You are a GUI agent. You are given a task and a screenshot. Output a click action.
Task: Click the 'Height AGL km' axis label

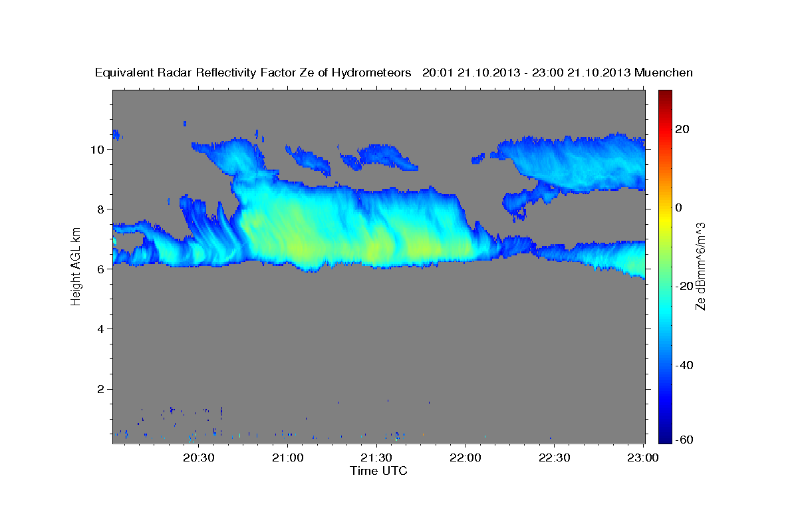(x=76, y=265)
